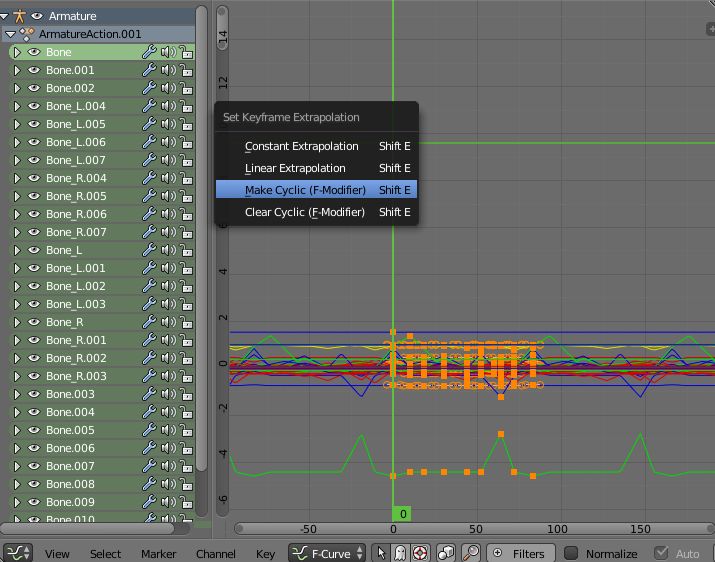Select Make Cyclic (F-Modifier)
The height and width of the screenshot is (562, 715).
click(x=316, y=190)
